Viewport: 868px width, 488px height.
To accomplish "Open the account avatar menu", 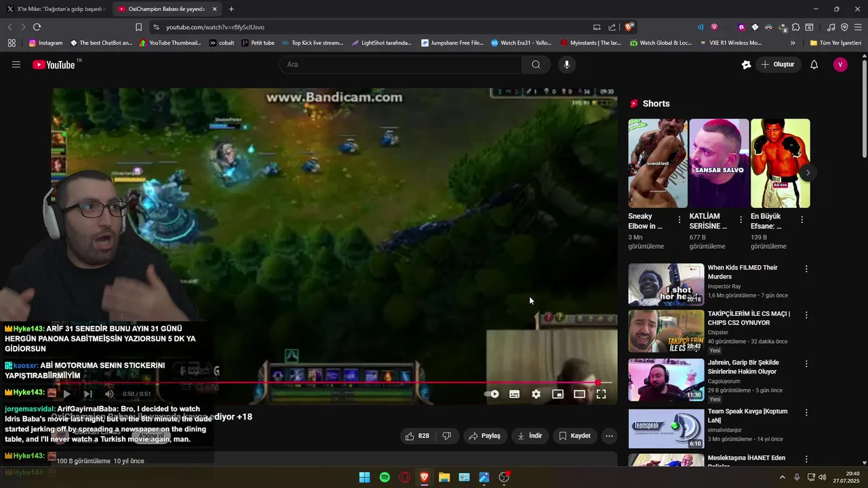I will point(840,64).
